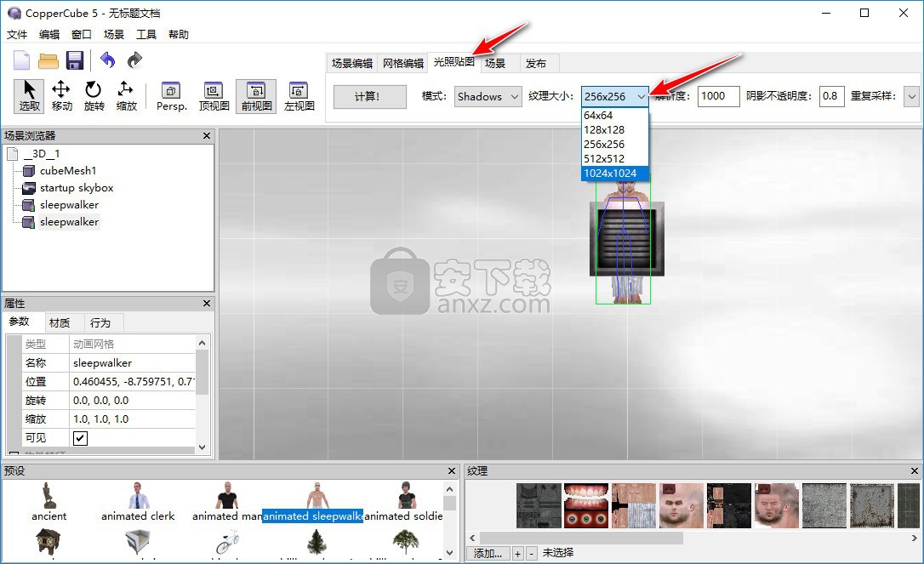
Task: Close the 场景浏览器 panel
Action: pos(206,135)
